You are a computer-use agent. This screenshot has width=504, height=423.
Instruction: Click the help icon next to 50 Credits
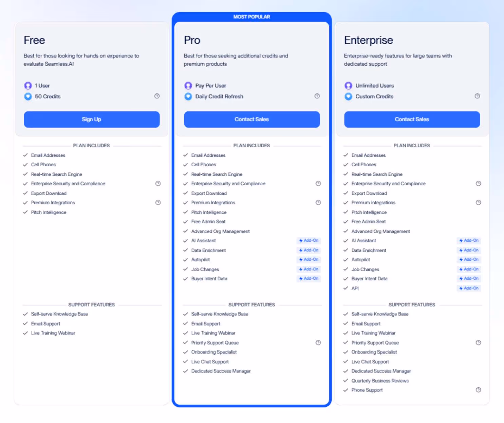click(x=157, y=96)
